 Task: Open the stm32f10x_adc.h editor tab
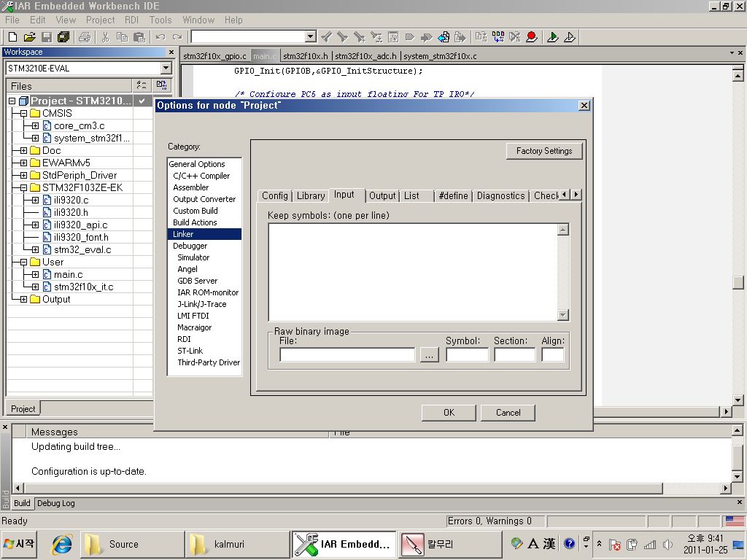click(366, 55)
